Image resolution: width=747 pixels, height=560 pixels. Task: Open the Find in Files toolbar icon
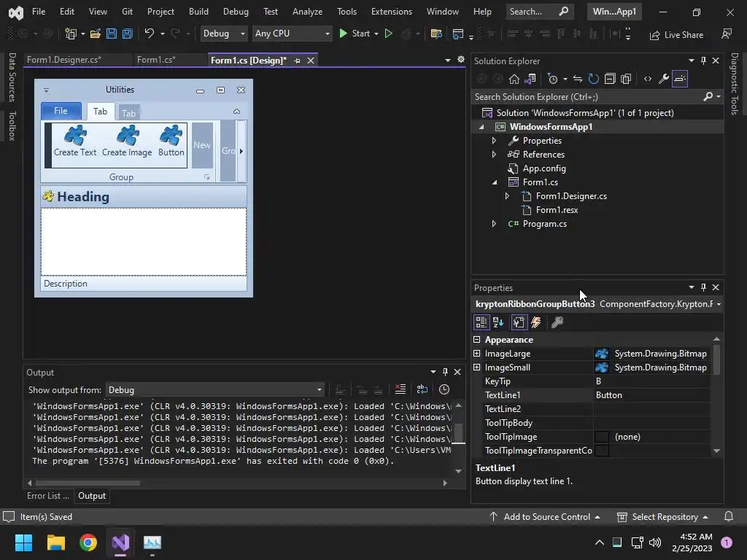coord(436,34)
